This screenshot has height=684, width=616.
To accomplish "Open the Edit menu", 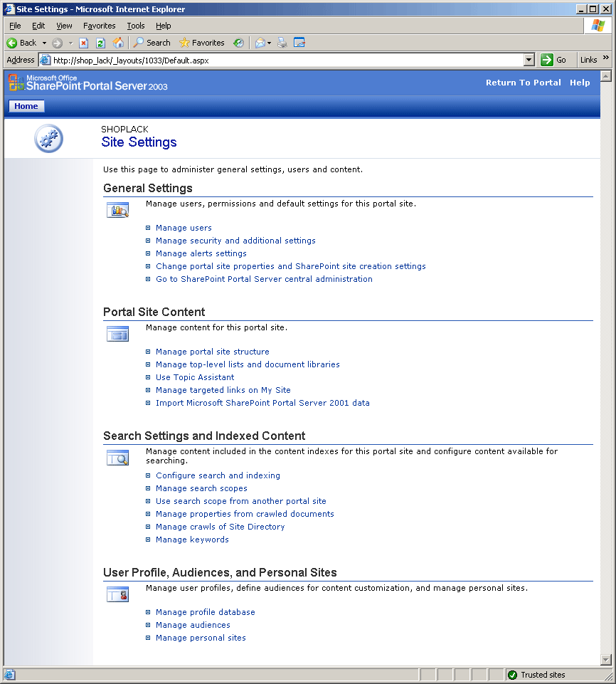I will tap(38, 26).
